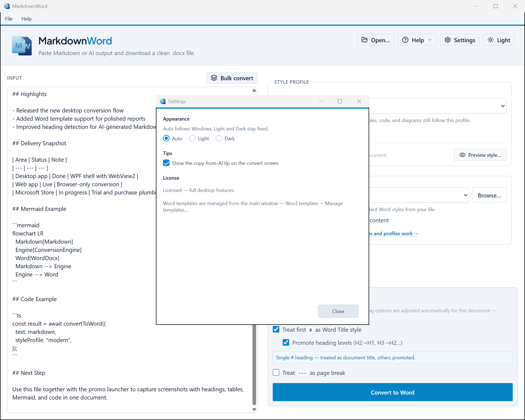Uncheck Promote heading levels option
Image resolution: width=525 pixels, height=420 pixels.
pos(286,342)
